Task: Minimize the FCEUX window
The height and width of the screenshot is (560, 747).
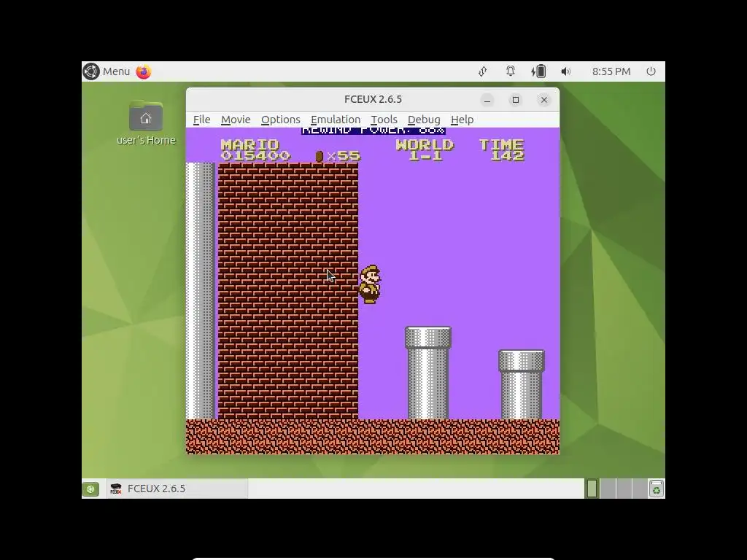Action: coord(487,100)
